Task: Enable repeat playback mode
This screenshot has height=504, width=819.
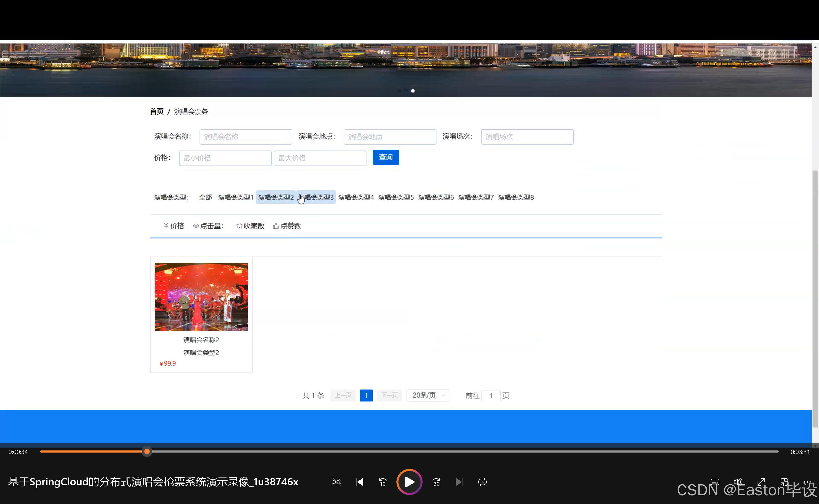Action: click(x=482, y=482)
